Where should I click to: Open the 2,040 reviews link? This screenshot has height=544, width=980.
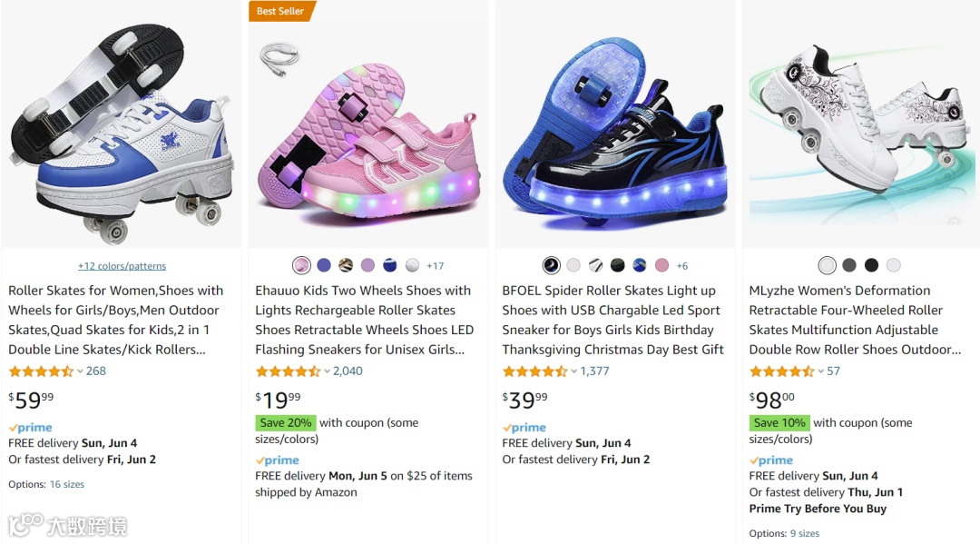point(348,371)
